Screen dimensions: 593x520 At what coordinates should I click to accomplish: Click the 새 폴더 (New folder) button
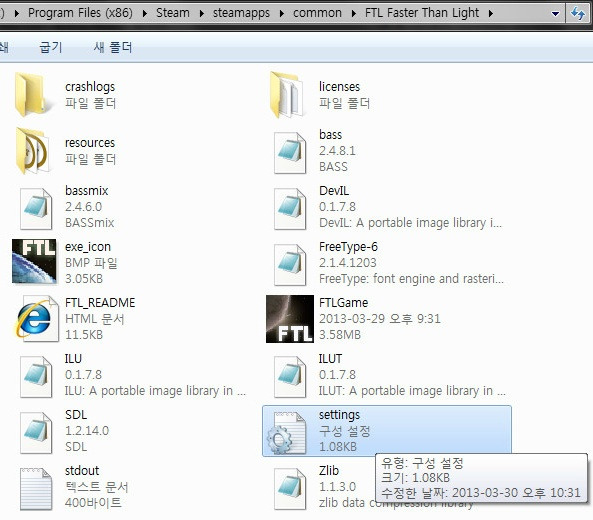click(113, 48)
